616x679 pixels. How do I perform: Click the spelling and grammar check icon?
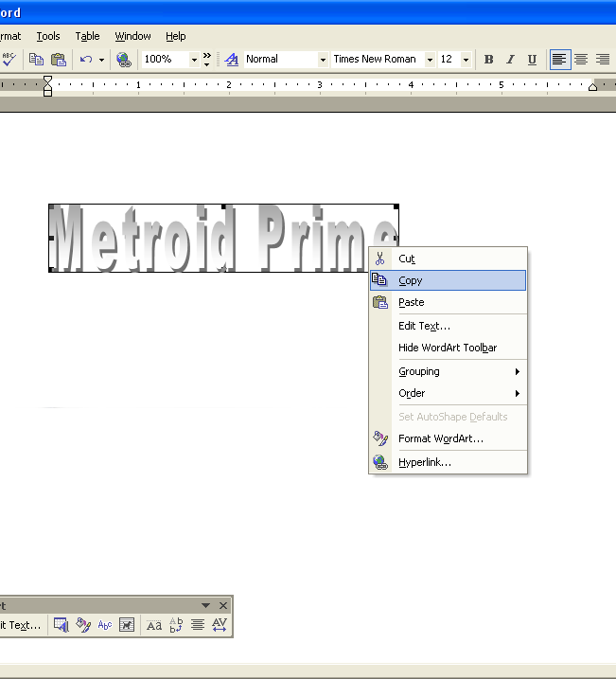9,59
